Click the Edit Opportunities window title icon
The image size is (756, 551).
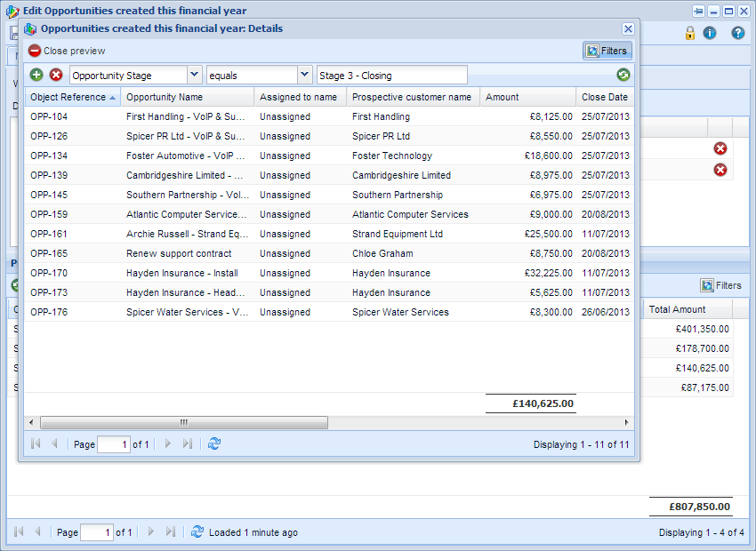click(12, 11)
